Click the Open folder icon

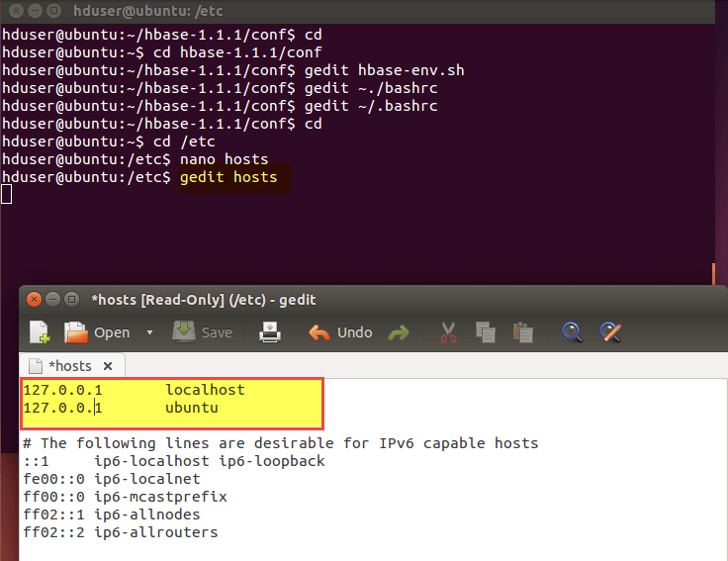point(76,332)
